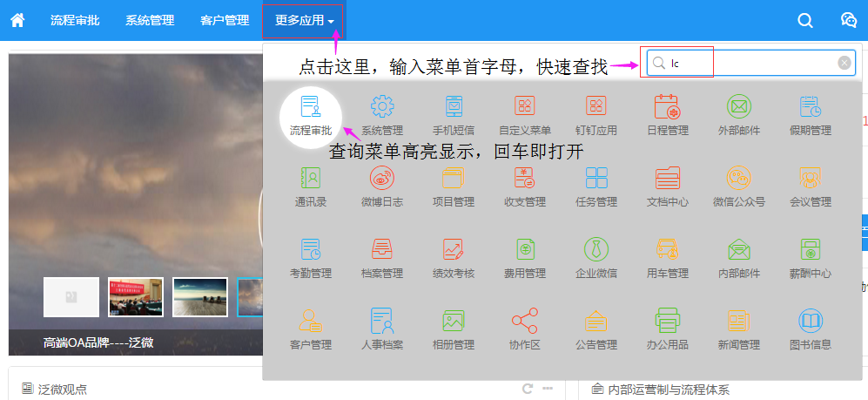Open more options for 泛微观点 panel
Screen dimensions: 868x400
pyautogui.click(x=548, y=389)
